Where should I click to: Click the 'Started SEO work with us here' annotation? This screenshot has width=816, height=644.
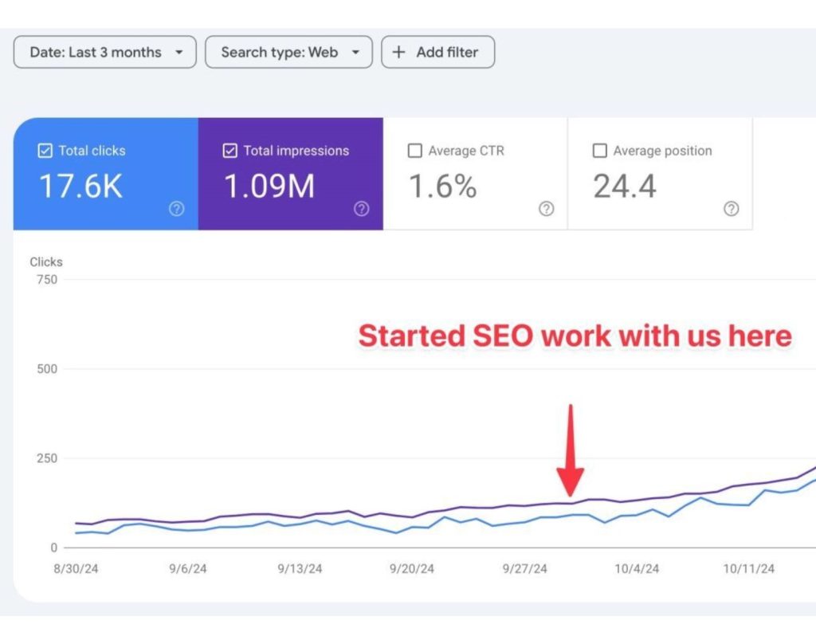point(575,336)
